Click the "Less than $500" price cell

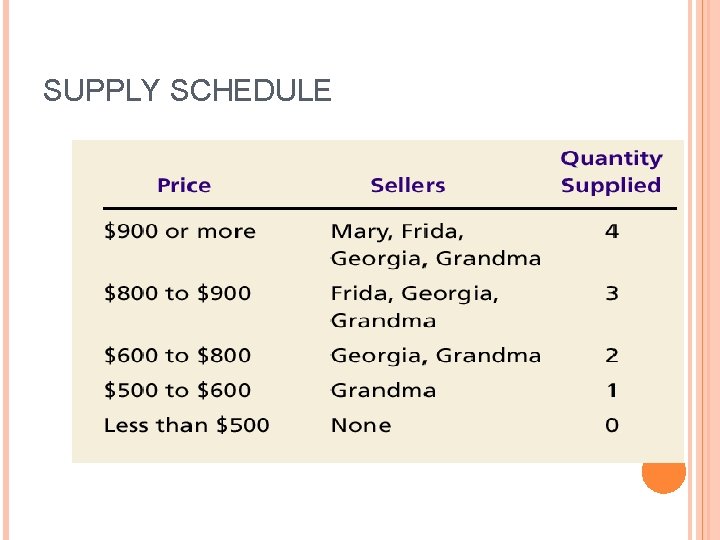click(187, 425)
